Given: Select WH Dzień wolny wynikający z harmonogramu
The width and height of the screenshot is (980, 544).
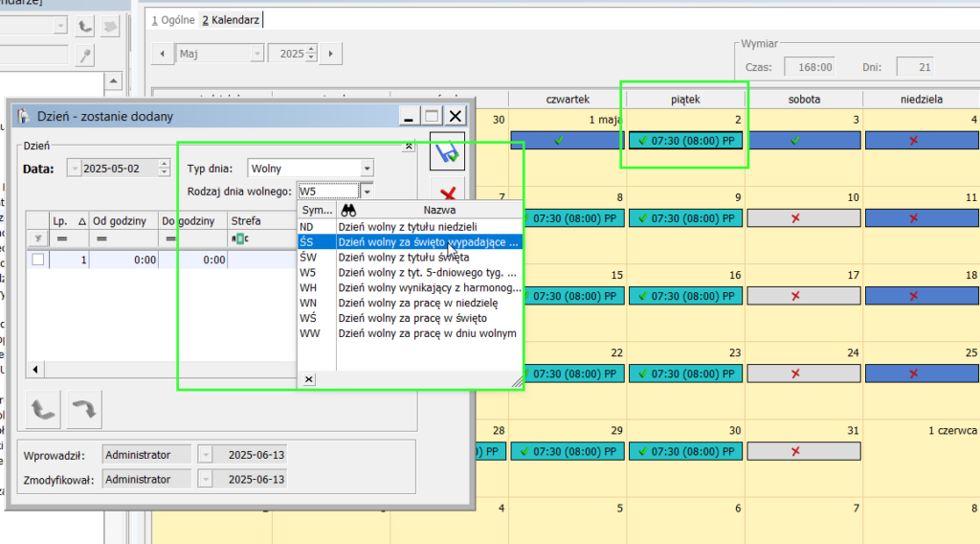Looking at the screenshot, I should coord(410,287).
